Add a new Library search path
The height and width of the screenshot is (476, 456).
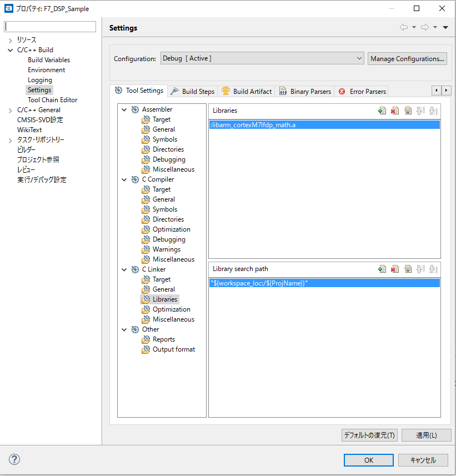click(x=382, y=269)
